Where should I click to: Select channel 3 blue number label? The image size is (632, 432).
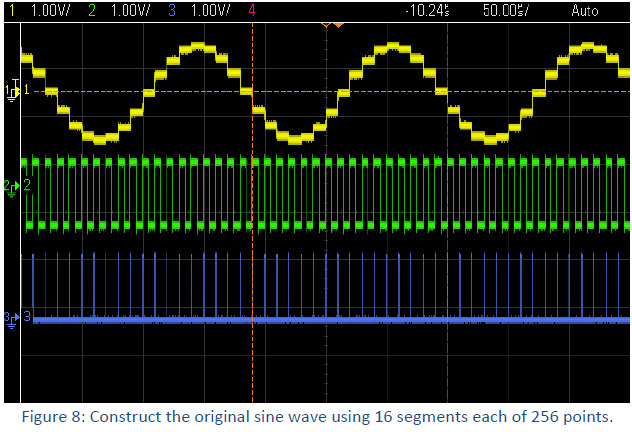pyautogui.click(x=171, y=10)
